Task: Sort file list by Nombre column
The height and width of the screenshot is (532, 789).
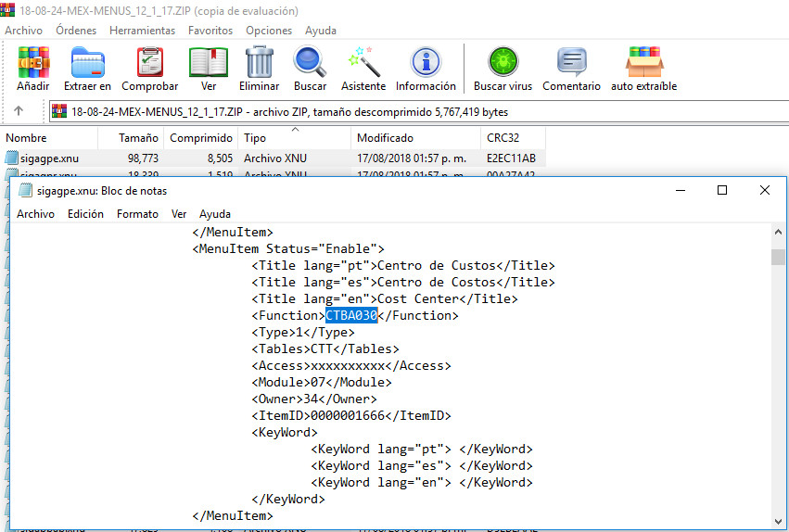Action: coord(49,138)
